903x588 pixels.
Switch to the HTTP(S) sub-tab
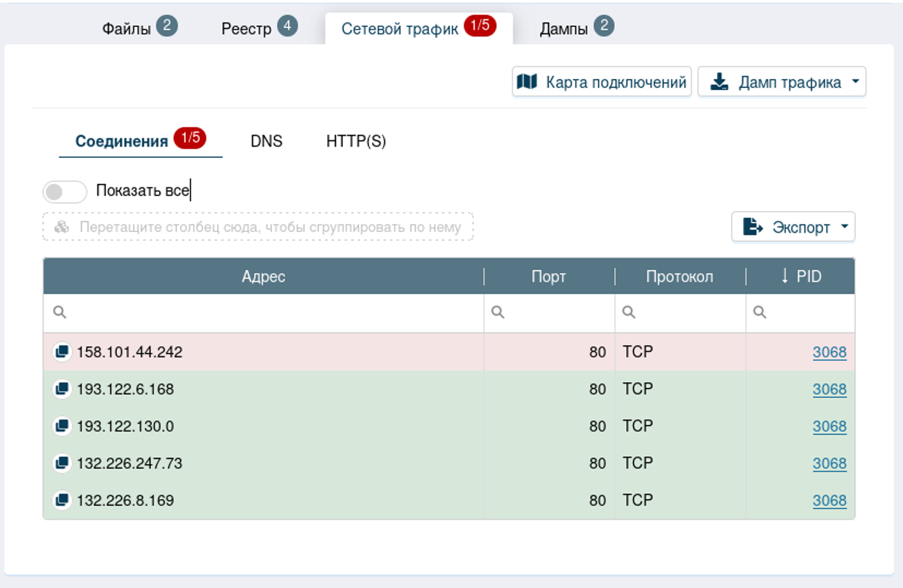tap(356, 141)
